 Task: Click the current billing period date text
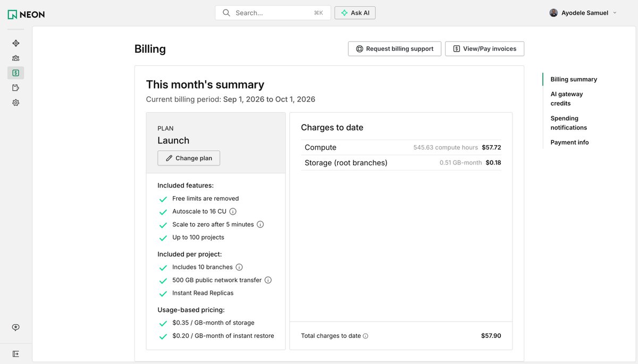pyautogui.click(x=269, y=99)
